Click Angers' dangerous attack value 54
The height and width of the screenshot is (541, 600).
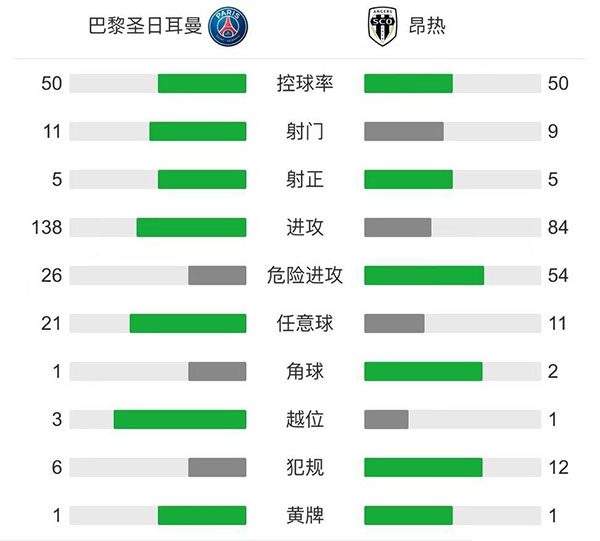[558, 275]
